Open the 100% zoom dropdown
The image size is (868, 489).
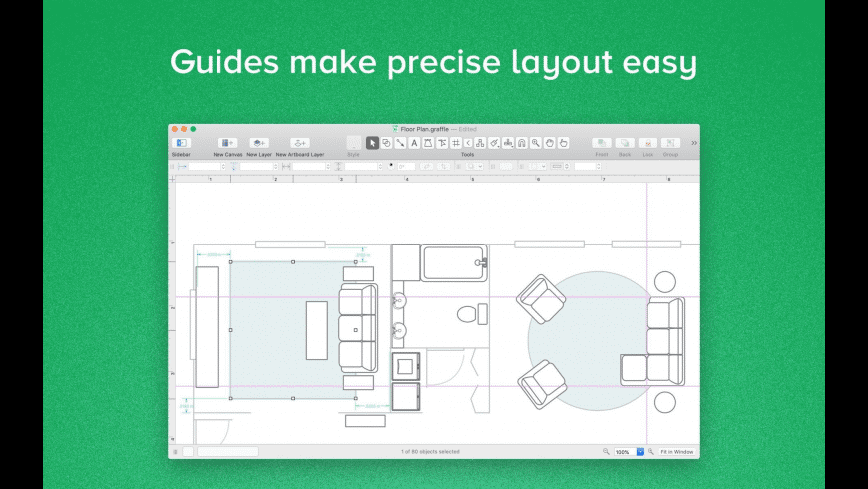640,452
